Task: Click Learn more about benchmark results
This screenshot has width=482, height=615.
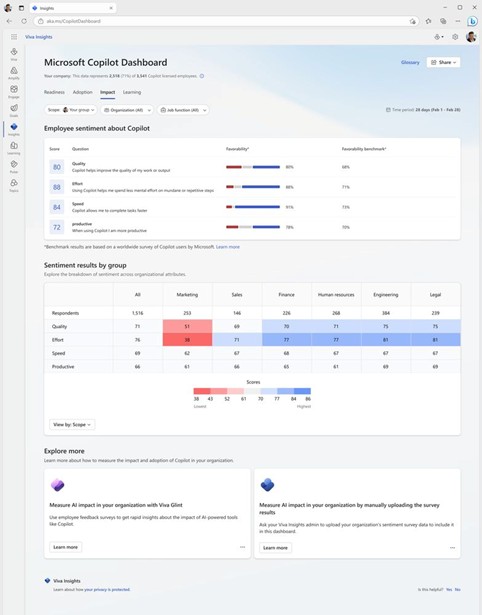Action: click(227, 247)
